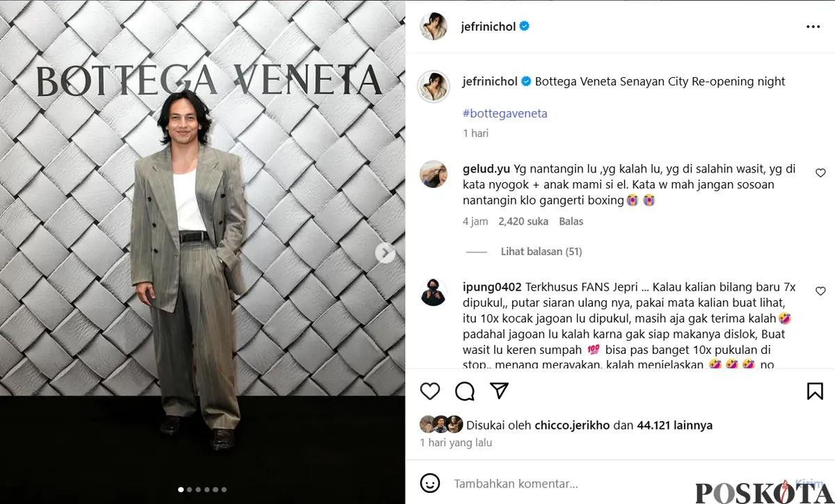View ipung0402 profile picture
Screen dimensions: 835x504
click(x=434, y=293)
